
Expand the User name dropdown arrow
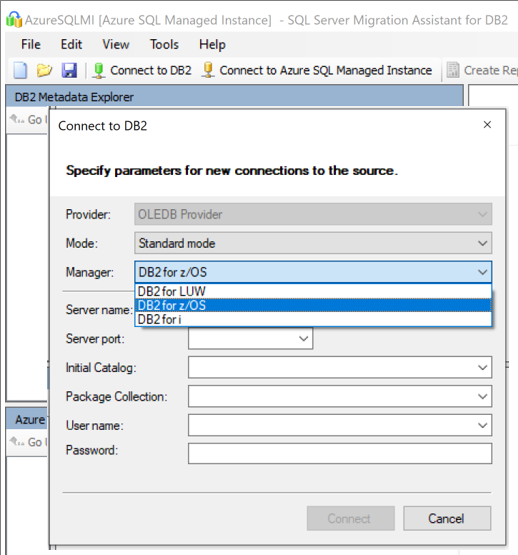pyautogui.click(x=482, y=425)
